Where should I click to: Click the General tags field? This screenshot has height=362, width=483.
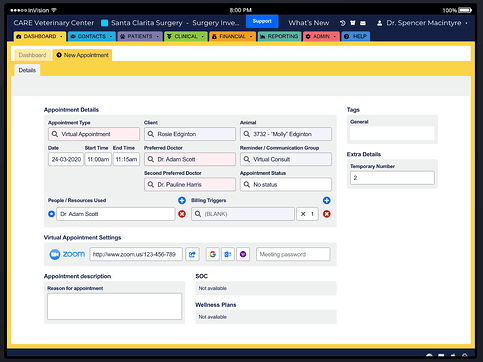pyautogui.click(x=392, y=133)
